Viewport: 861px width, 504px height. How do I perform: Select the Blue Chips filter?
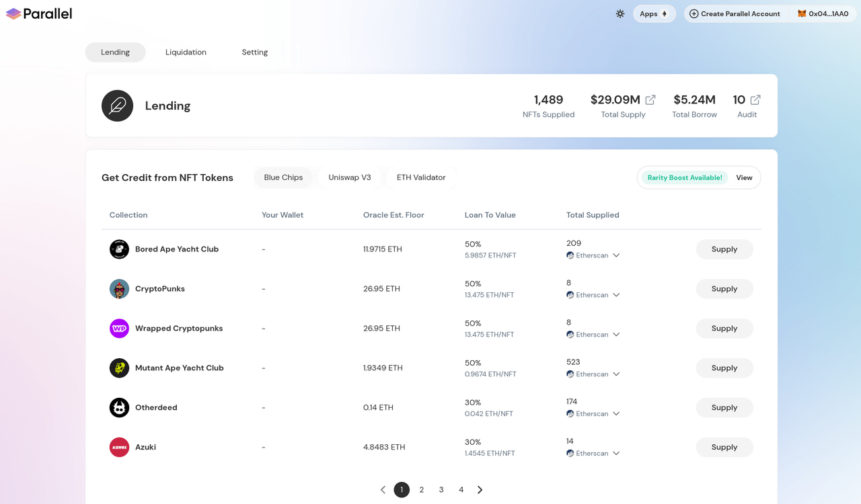click(283, 177)
